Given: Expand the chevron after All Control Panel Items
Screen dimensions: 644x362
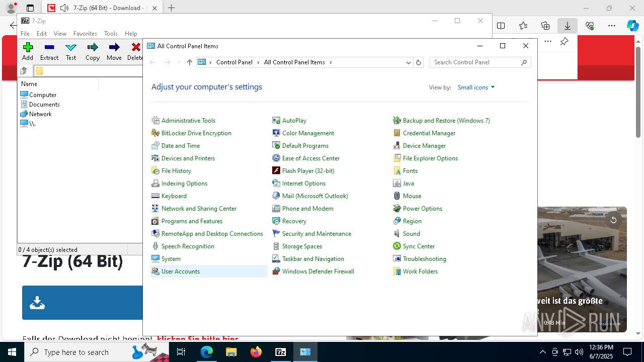Looking at the screenshot, I should [331, 62].
